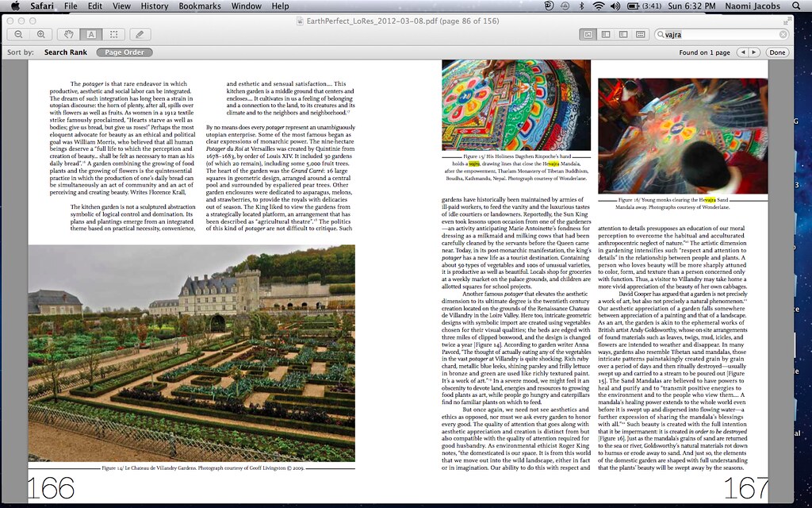Click the window title EarthPerfect_LoRes PDF name
Image resolution: width=812 pixels, height=508 pixels.
(403, 21)
